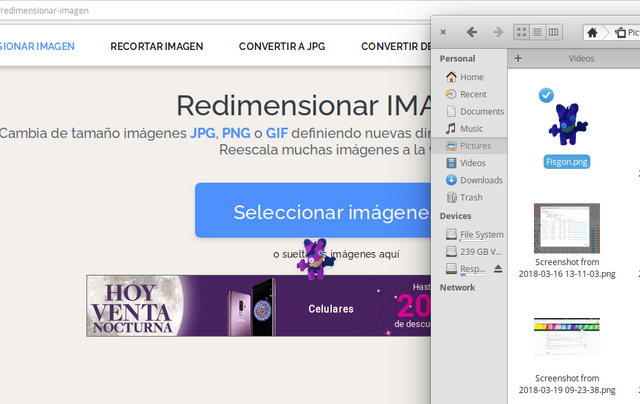This screenshot has width=640, height=404.
Task: Open Home in the sidebar
Action: pos(469,77)
